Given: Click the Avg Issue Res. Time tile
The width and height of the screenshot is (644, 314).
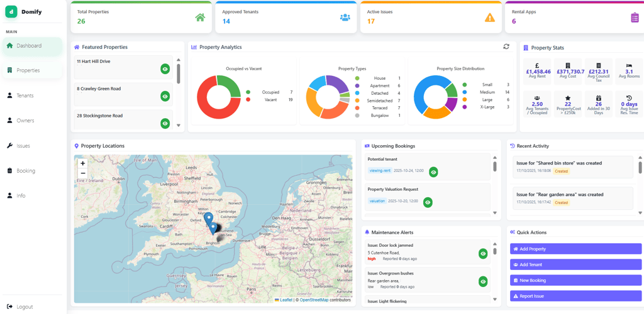Looking at the screenshot, I should (629, 104).
